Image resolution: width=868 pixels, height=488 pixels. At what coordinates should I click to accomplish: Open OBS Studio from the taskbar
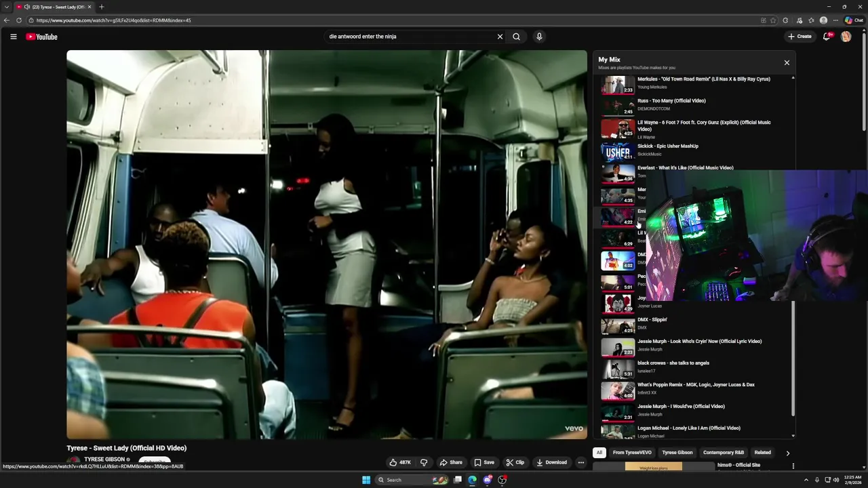[x=502, y=480]
